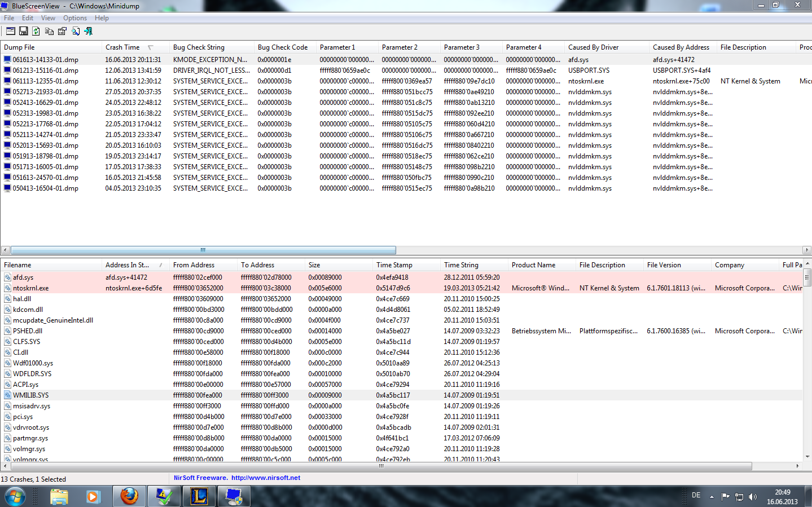This screenshot has width=812, height=507.
Task: Switch to Firefox in the taskbar
Action: [129, 496]
